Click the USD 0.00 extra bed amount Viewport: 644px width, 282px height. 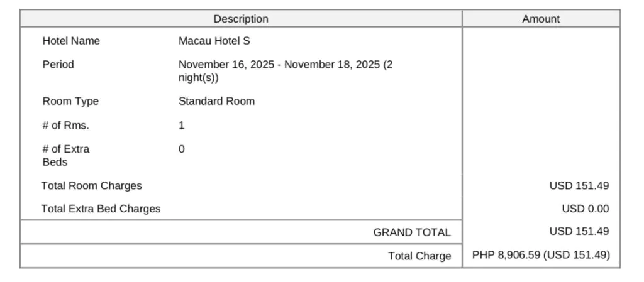(585, 209)
